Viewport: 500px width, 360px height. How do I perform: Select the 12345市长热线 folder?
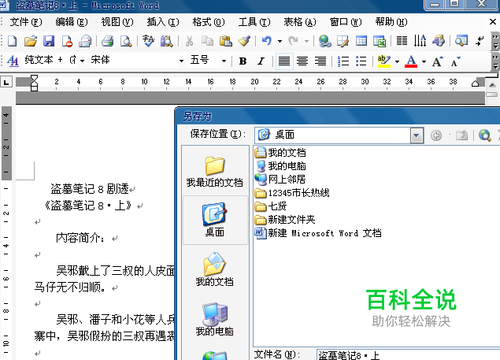point(292,193)
